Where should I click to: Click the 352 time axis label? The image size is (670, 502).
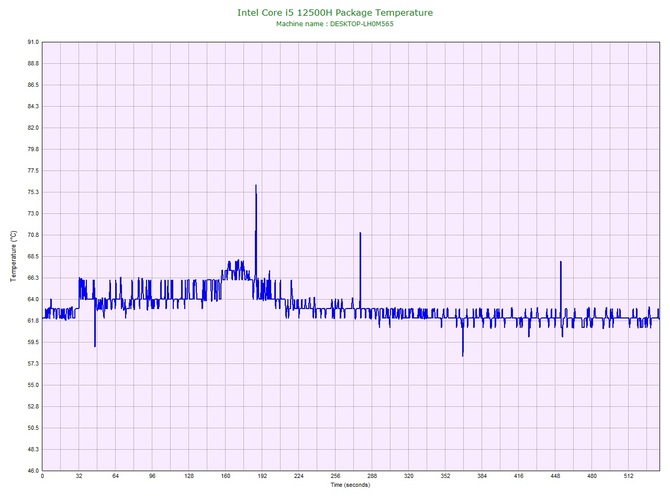pyautogui.click(x=446, y=476)
